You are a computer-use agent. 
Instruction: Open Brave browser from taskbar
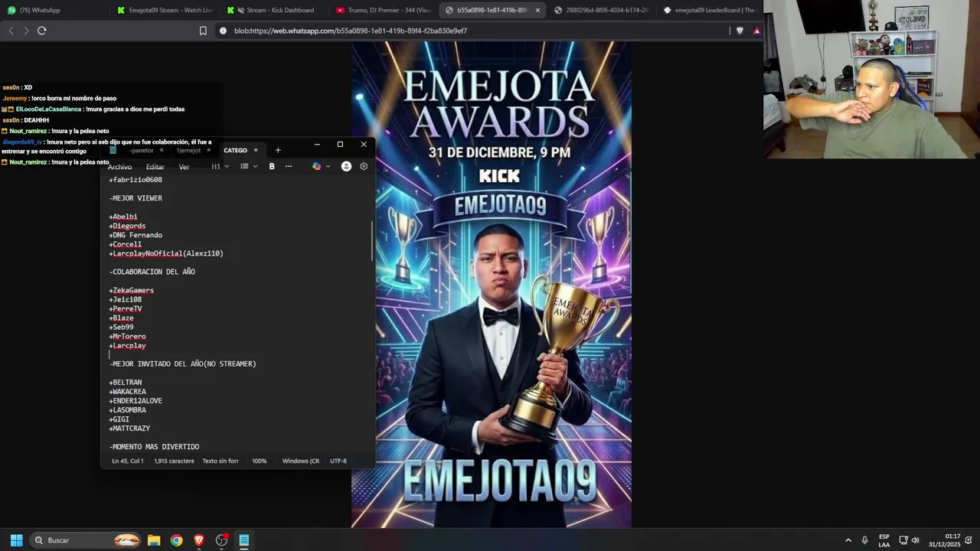[199, 540]
